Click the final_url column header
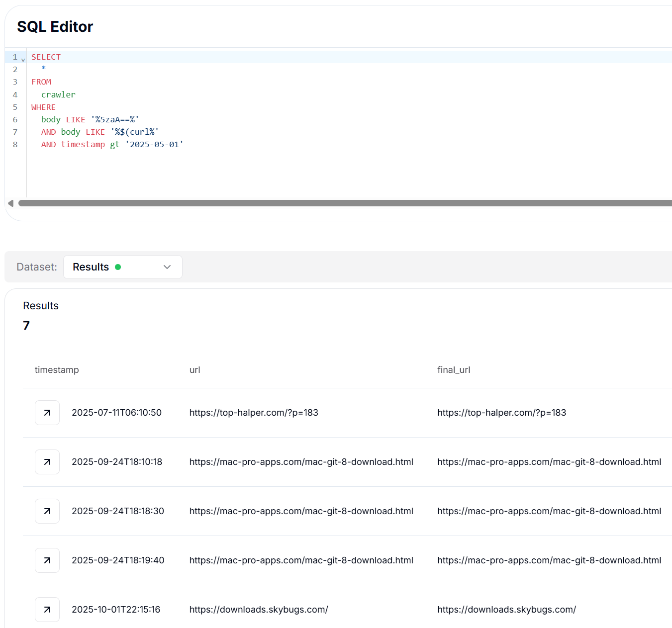The height and width of the screenshot is (628, 672). (453, 370)
